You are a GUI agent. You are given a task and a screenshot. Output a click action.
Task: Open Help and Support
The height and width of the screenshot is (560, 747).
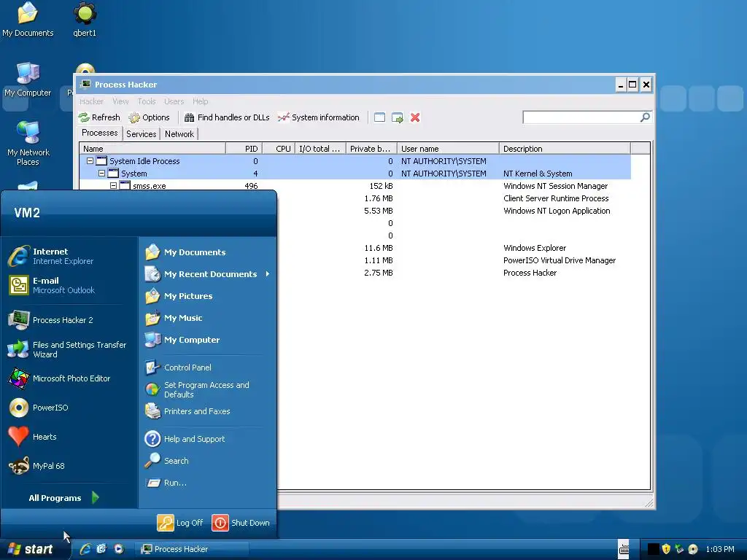point(208,439)
